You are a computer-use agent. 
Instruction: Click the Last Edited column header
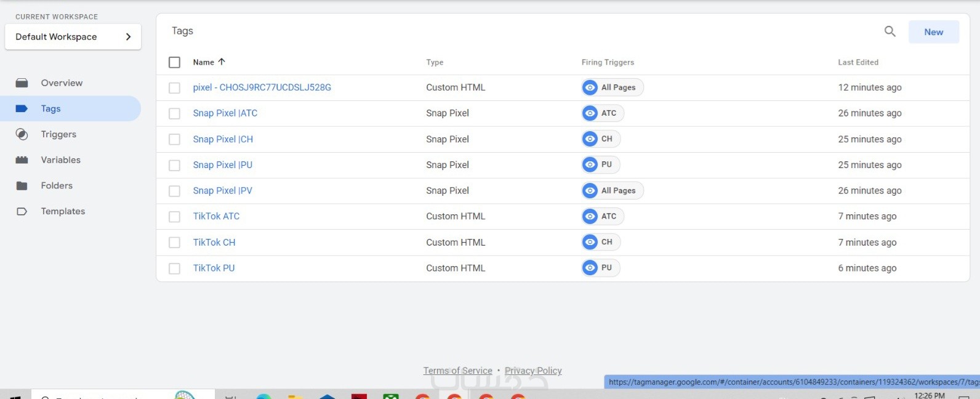(858, 62)
